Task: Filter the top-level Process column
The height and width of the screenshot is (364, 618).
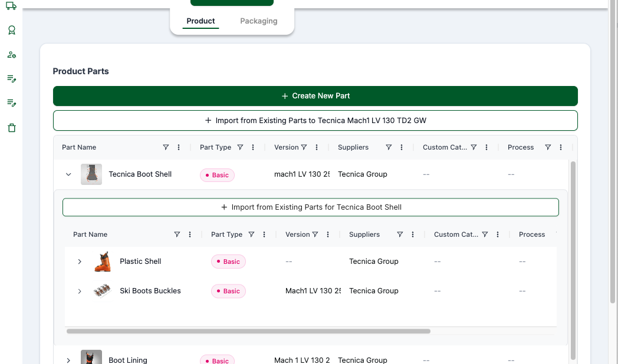Action: pos(548,147)
